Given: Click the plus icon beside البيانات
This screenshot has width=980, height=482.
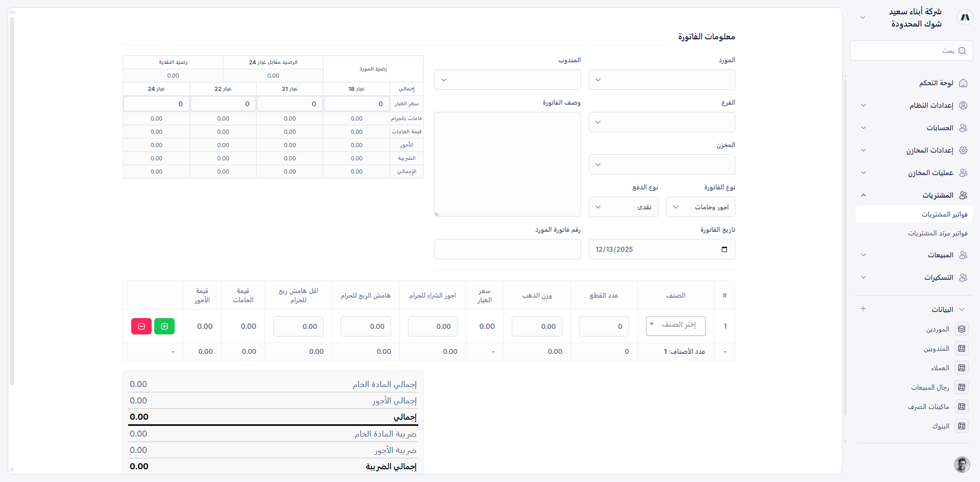Looking at the screenshot, I should tap(864, 309).
